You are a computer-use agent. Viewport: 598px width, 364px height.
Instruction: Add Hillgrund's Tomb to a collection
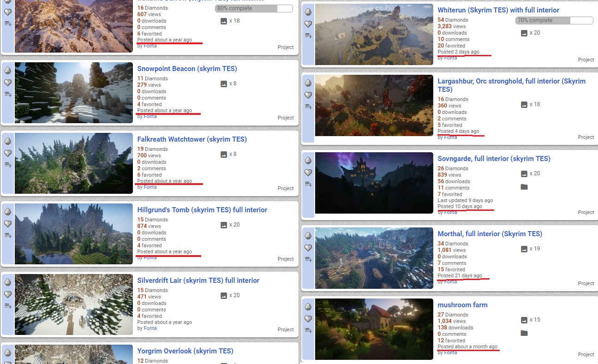point(8,235)
